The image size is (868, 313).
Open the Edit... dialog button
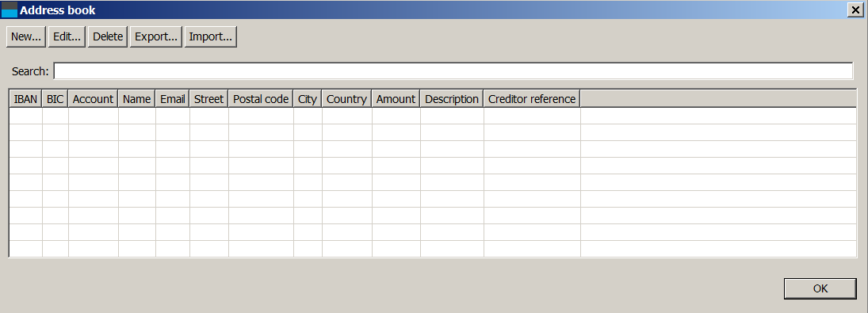67,36
